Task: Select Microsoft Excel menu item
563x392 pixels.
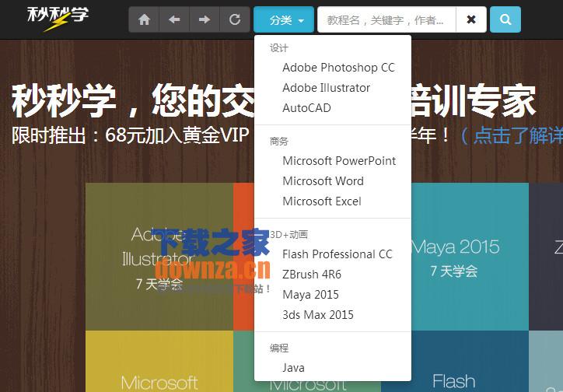Action: [x=333, y=201]
